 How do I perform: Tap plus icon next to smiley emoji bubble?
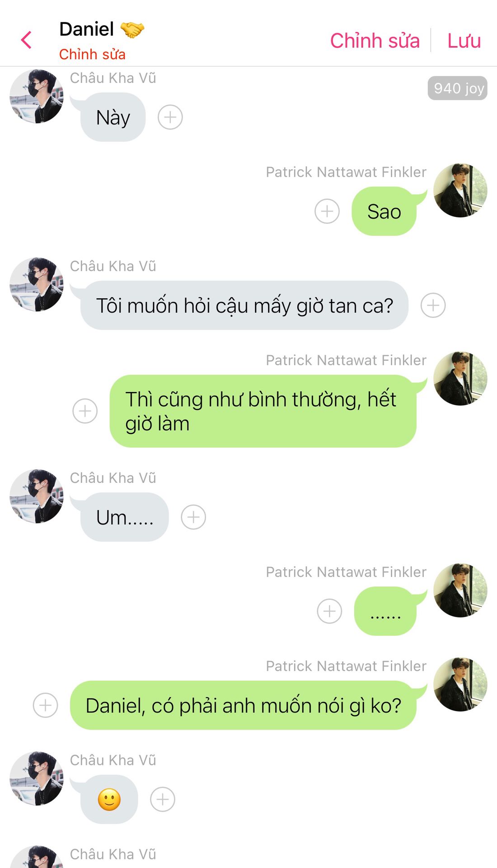pos(163,799)
